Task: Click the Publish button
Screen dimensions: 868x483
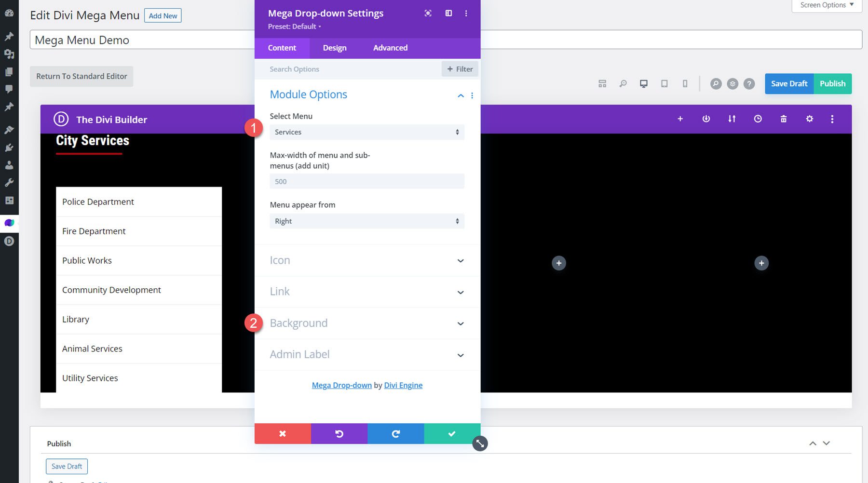Action: pos(832,83)
